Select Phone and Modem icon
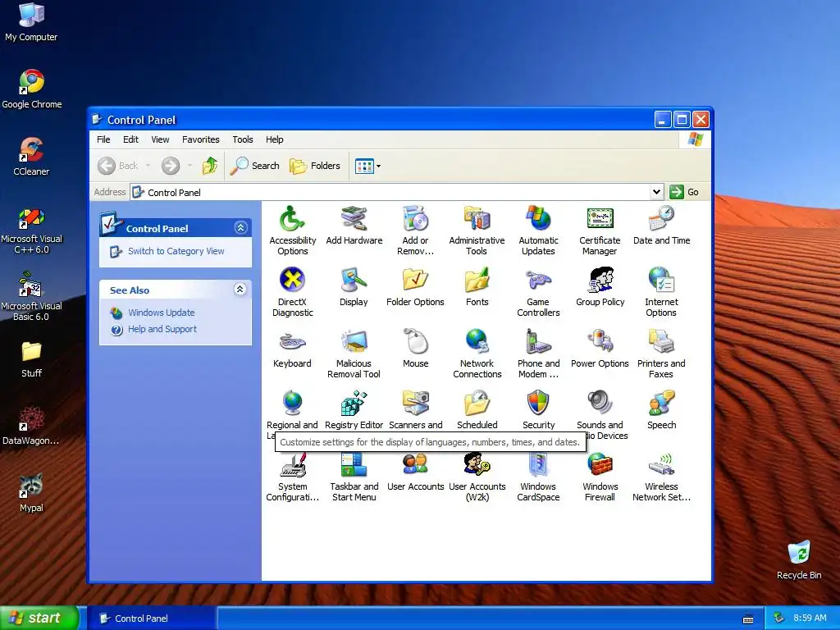Image resolution: width=840 pixels, height=630 pixels. click(538, 342)
